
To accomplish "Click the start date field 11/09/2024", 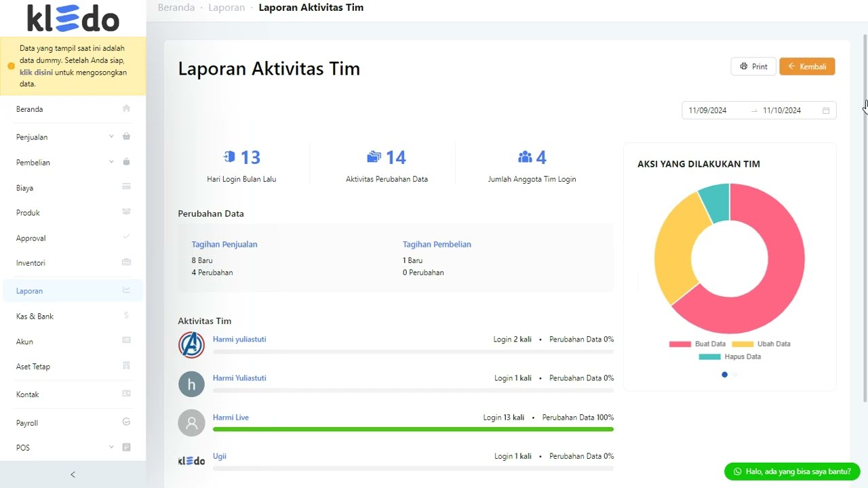I will point(708,110).
